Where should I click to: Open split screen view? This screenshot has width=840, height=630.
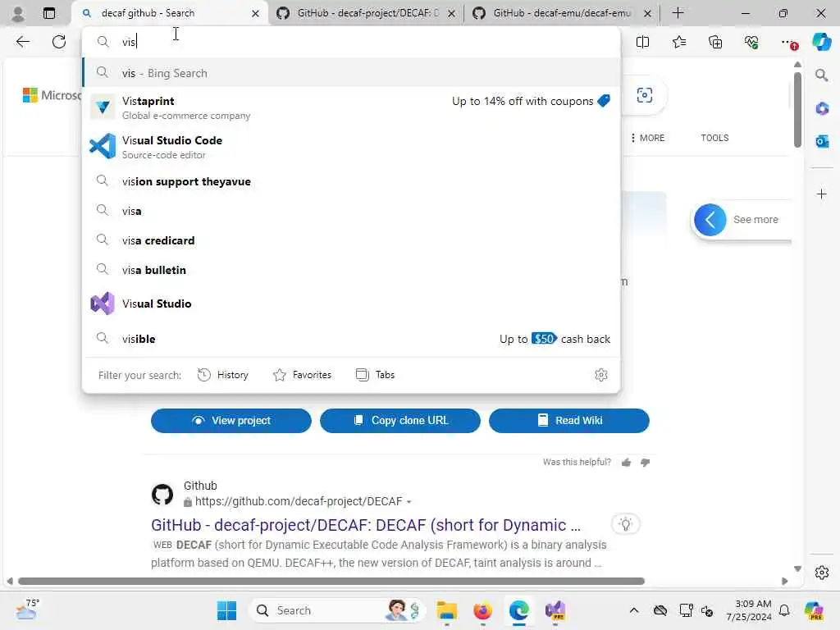pos(642,42)
